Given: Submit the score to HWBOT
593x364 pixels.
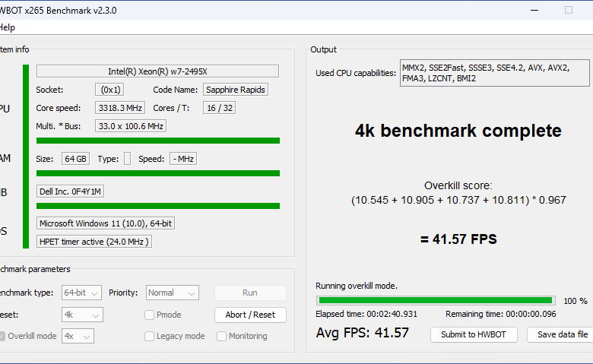Looking at the screenshot, I should 473,334.
